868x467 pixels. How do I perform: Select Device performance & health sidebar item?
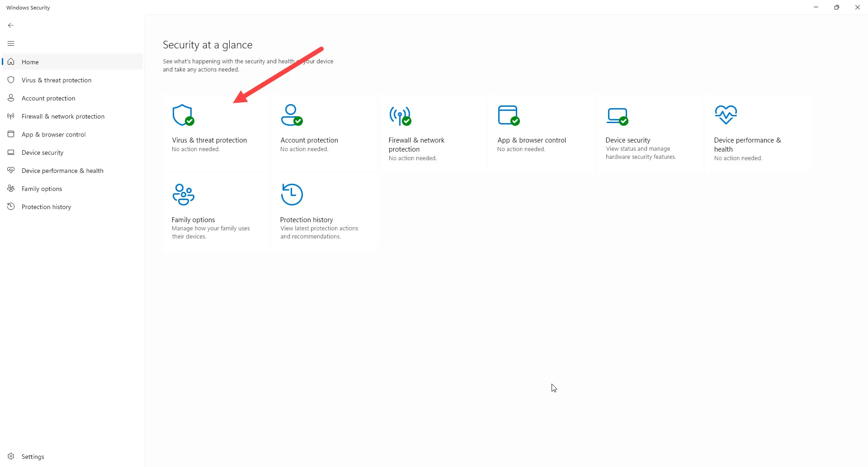[62, 171]
